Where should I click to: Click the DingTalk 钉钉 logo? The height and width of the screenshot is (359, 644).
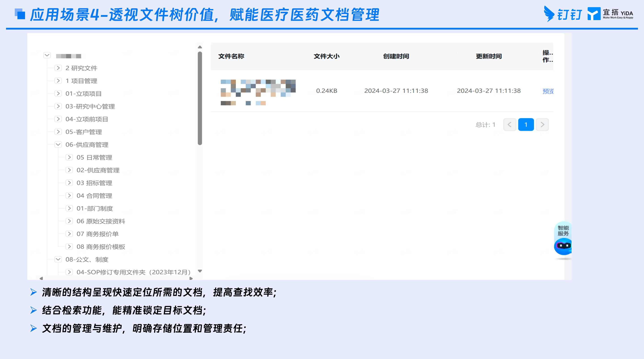(563, 14)
